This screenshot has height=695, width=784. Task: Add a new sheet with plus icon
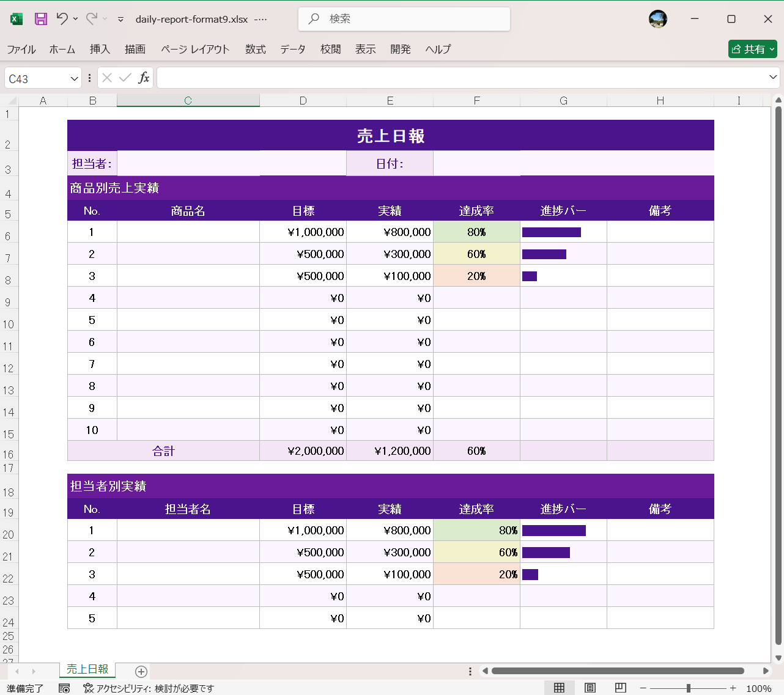click(x=141, y=672)
